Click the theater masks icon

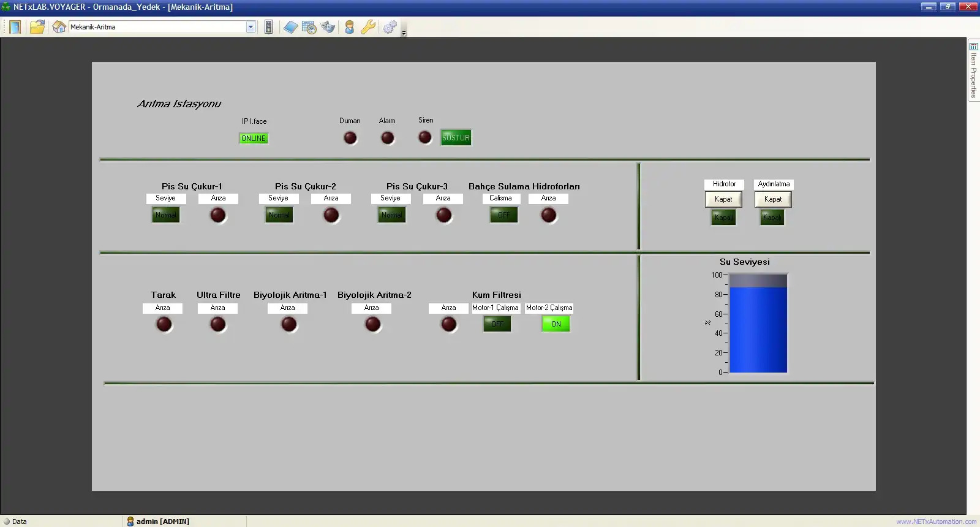[328, 27]
